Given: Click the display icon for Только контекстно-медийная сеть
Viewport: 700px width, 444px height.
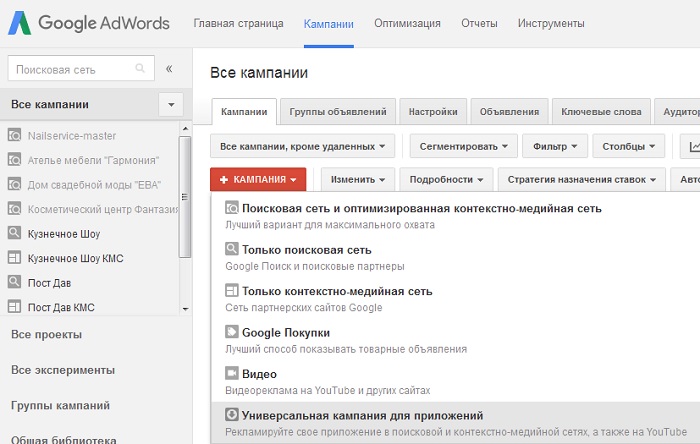Looking at the screenshot, I should tap(232, 290).
